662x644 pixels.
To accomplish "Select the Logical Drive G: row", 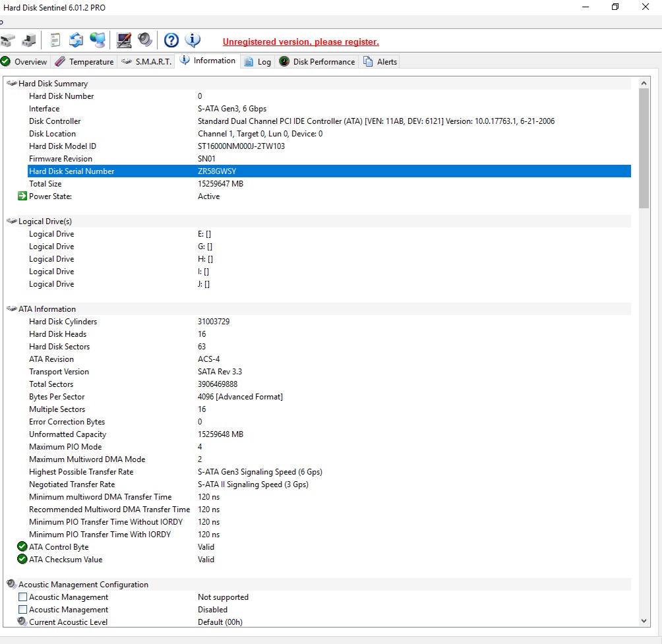I will pyautogui.click(x=329, y=247).
